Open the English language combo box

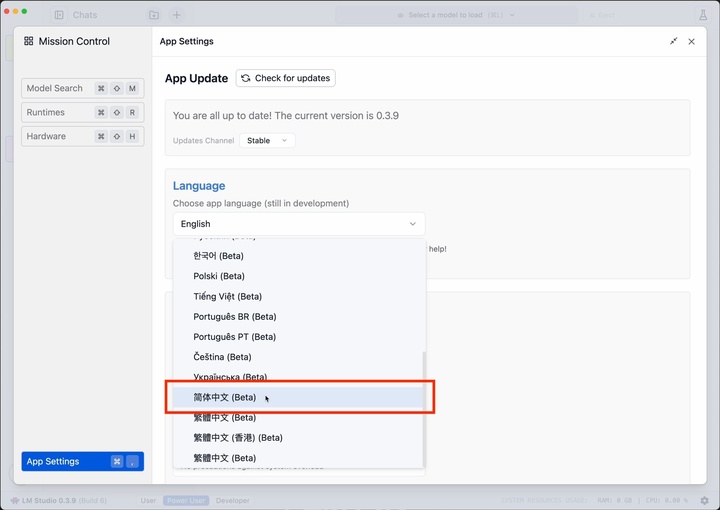click(x=299, y=224)
